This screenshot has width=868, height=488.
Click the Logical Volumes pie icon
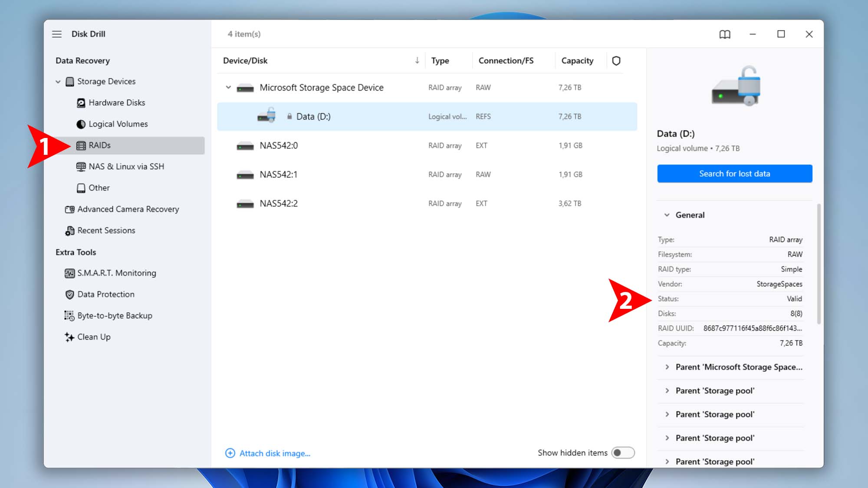pyautogui.click(x=81, y=124)
